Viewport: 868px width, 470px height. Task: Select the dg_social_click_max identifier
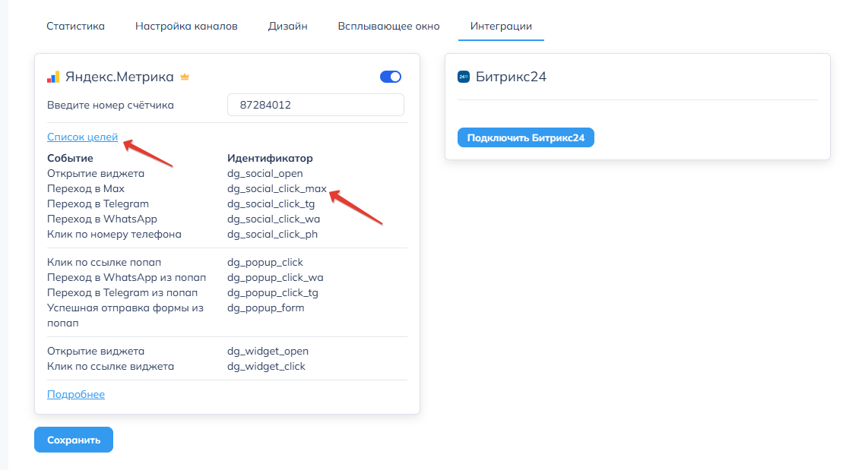coord(277,188)
